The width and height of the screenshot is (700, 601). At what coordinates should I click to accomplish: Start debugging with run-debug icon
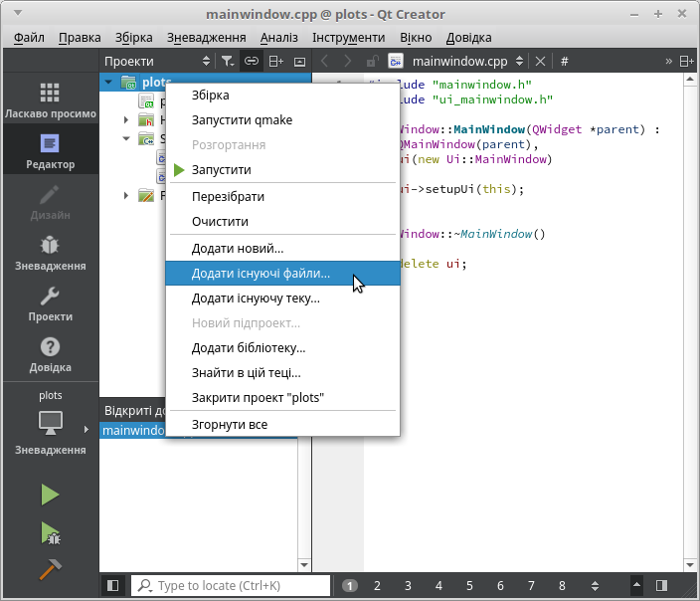[x=49, y=533]
